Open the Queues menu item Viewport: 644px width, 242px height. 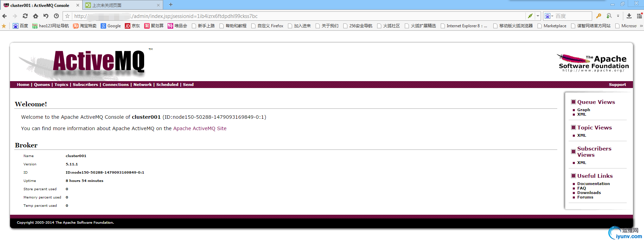click(42, 85)
